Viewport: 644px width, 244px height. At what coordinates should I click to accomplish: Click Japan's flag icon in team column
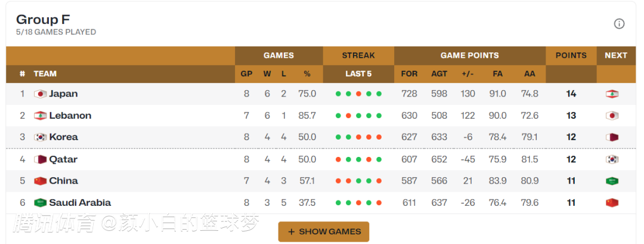[41, 94]
